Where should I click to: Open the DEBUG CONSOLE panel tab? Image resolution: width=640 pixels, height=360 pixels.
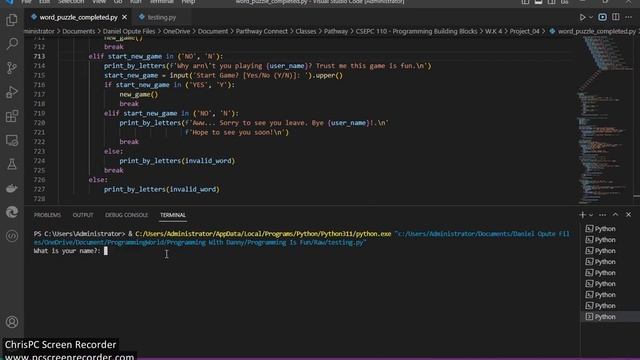[127, 215]
